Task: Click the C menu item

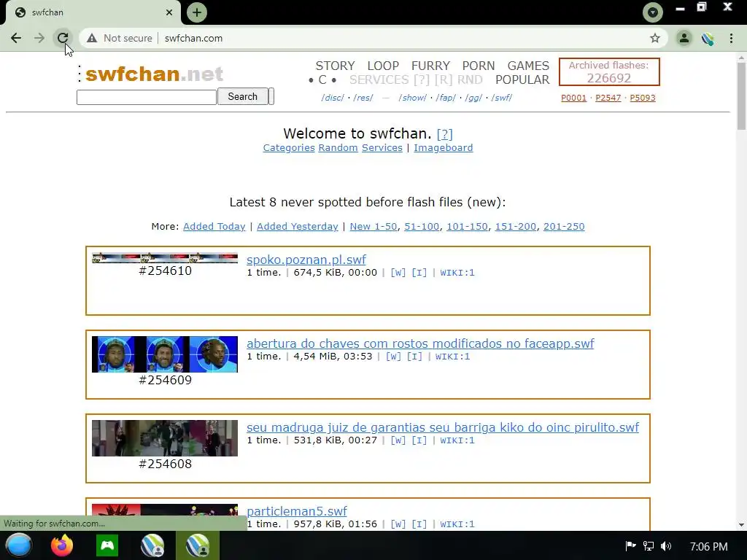Action: coord(322,79)
